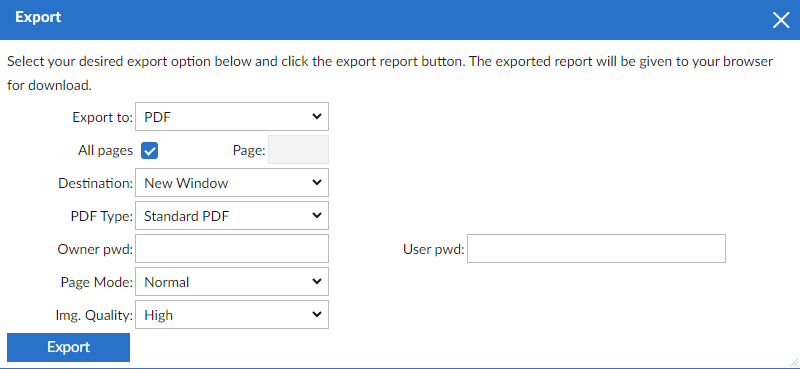The width and height of the screenshot is (800, 369).
Task: Click the instruction text about export options
Action: point(390,73)
